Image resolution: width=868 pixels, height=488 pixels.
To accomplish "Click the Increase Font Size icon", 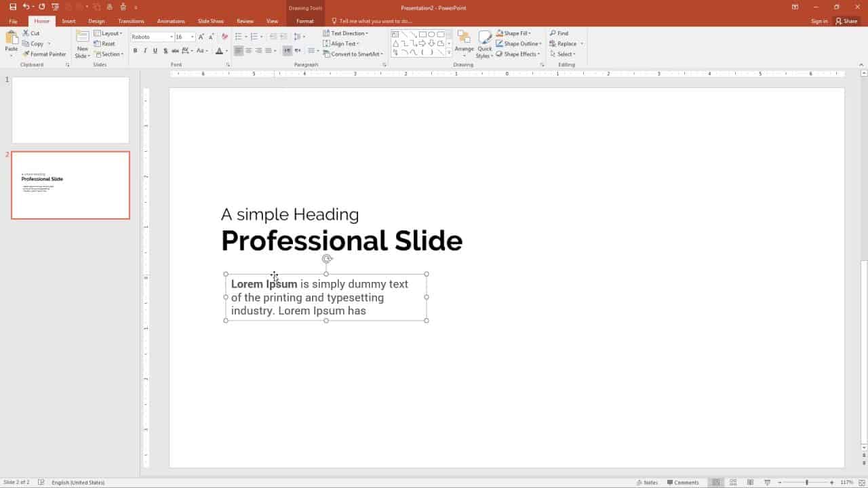I will pyautogui.click(x=201, y=36).
